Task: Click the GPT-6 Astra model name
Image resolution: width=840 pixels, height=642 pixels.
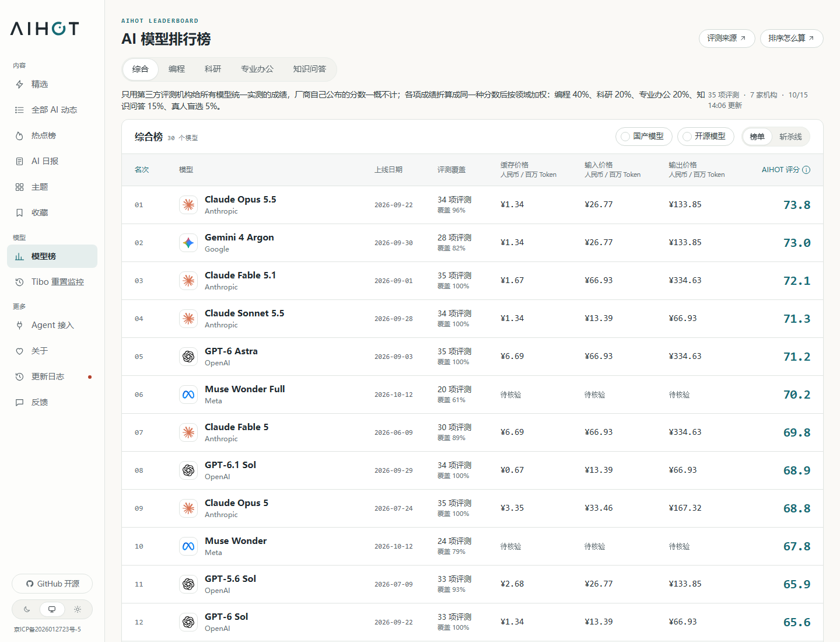Action: tap(231, 351)
